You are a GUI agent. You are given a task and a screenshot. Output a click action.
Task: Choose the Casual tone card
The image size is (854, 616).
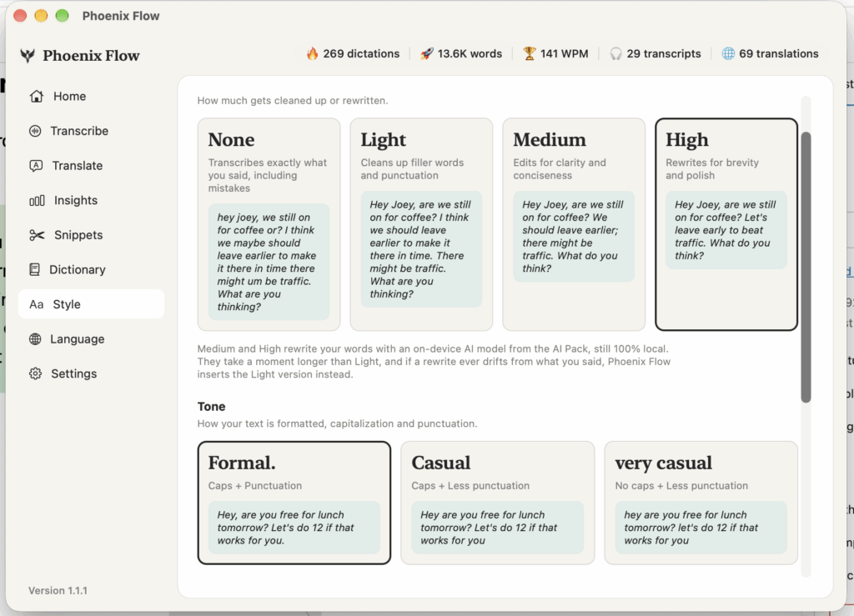point(498,503)
